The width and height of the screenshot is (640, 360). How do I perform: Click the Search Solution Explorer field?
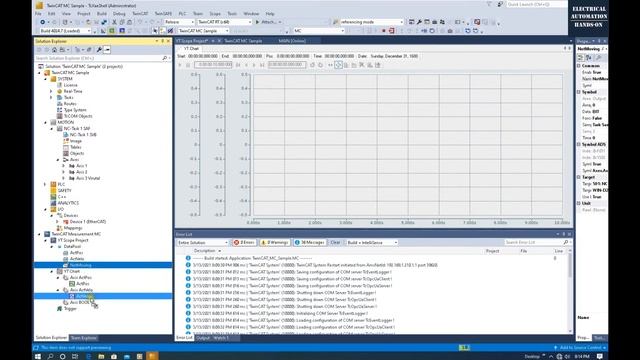(x=102, y=58)
